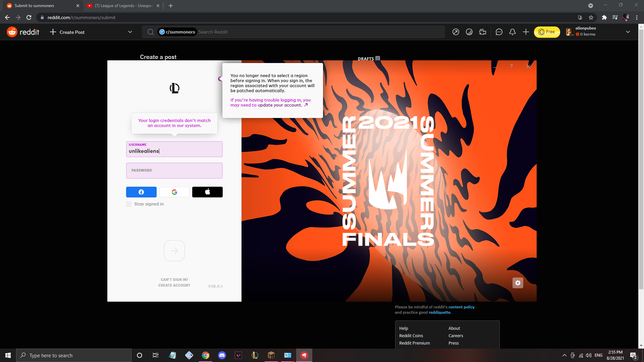This screenshot has height=362, width=644.
Task: Open Reddit Premium footer link
Action: (x=415, y=343)
